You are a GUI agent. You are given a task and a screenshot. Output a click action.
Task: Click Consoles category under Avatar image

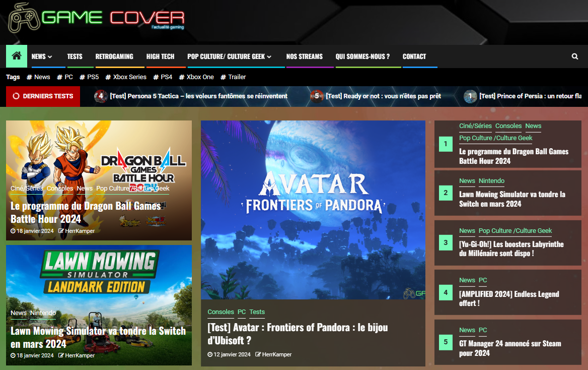tap(220, 312)
